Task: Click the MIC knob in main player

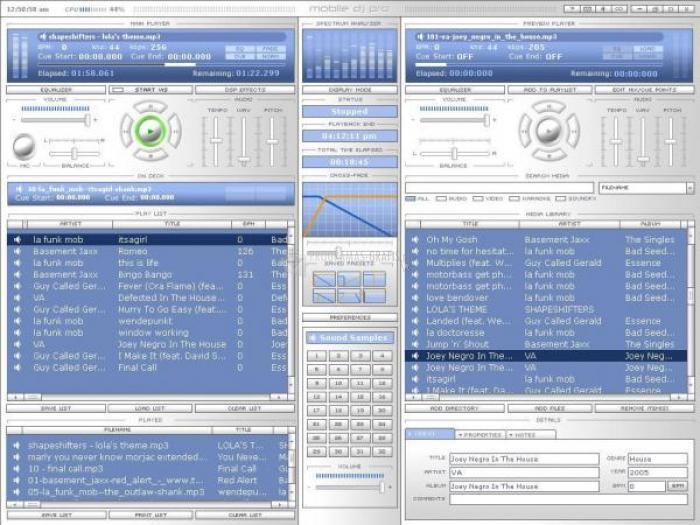Action: tap(24, 147)
